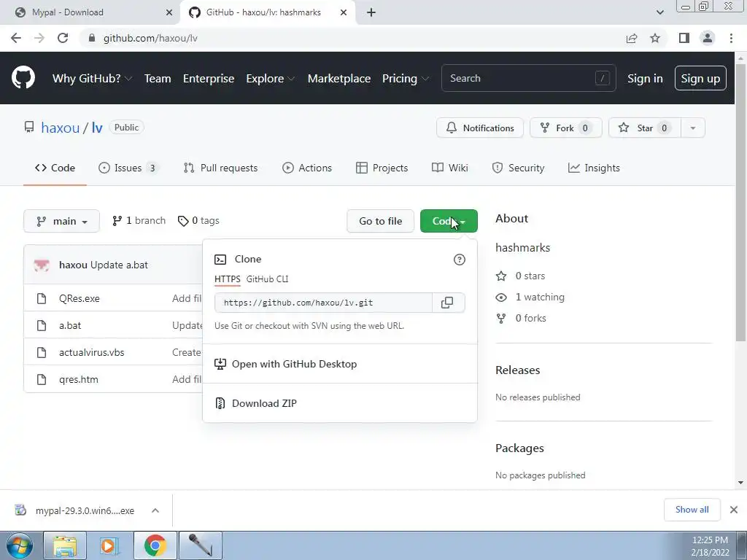Screen dimensions: 747x560
Task: Open Windows Start menu
Action: (20, 545)
